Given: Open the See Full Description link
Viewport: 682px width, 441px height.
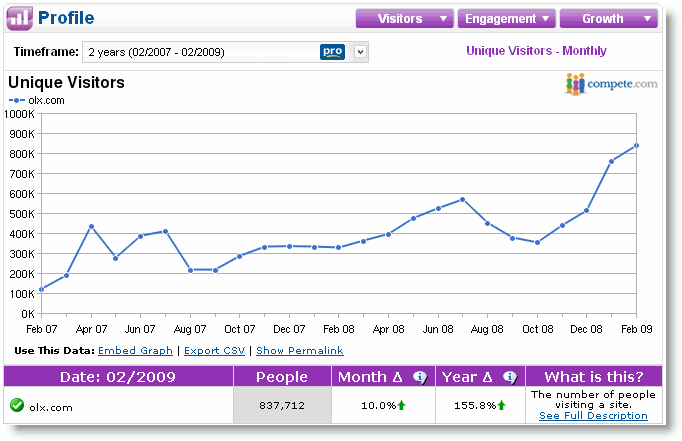Looking at the screenshot, I should (x=593, y=416).
